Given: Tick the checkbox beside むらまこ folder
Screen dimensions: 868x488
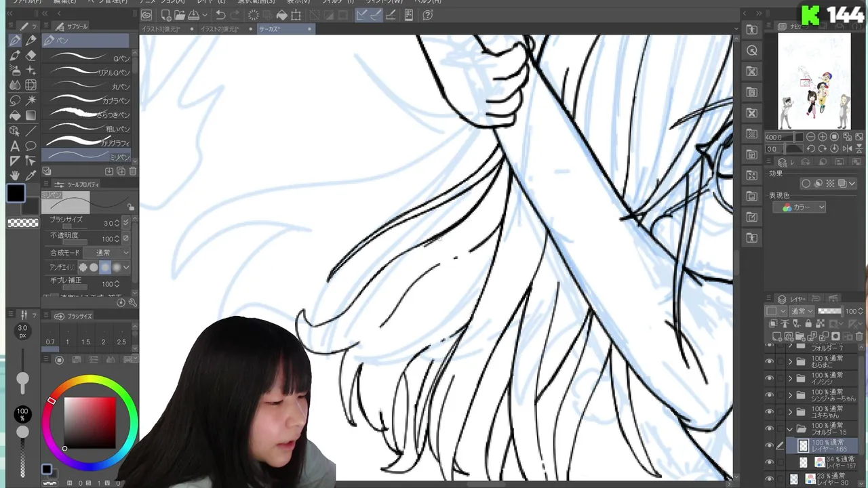Looking at the screenshot, I should click(780, 362).
